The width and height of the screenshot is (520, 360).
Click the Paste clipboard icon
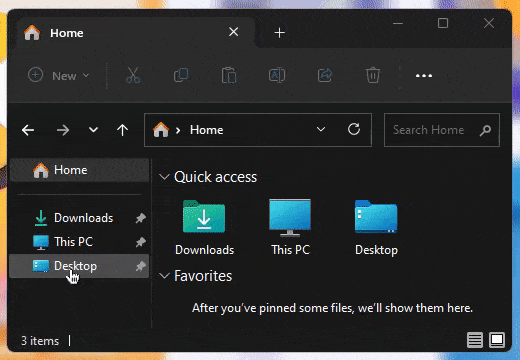229,75
